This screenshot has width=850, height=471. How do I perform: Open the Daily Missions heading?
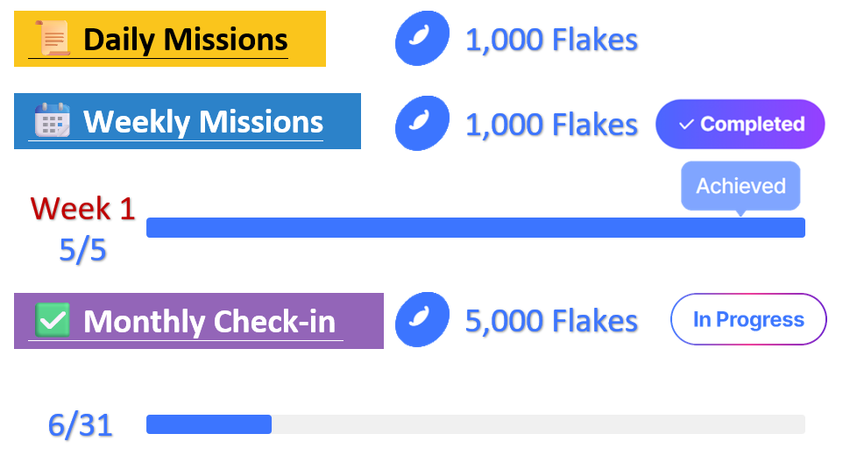point(185,40)
